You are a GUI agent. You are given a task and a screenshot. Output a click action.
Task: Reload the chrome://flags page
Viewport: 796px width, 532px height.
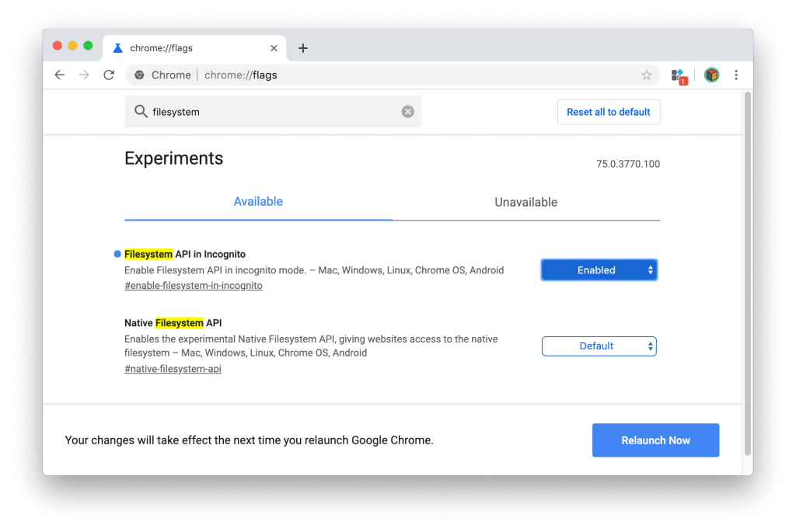[x=109, y=75]
